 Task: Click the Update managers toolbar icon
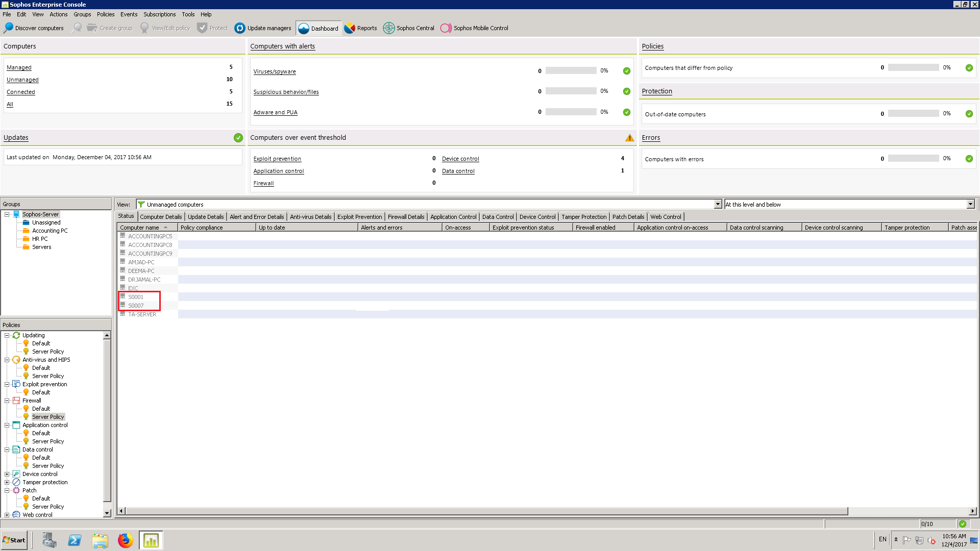coord(240,28)
